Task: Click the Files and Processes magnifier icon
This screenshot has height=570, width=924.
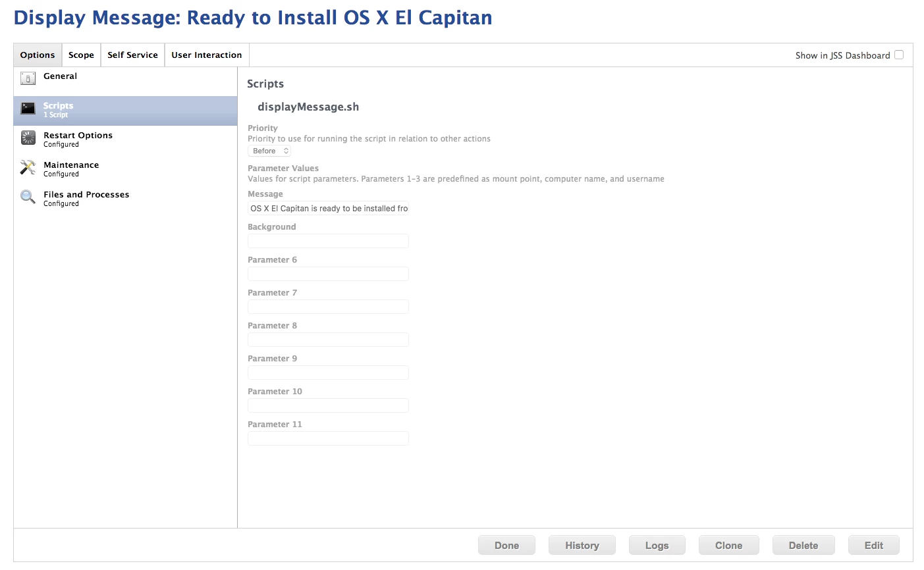Action: (x=28, y=197)
